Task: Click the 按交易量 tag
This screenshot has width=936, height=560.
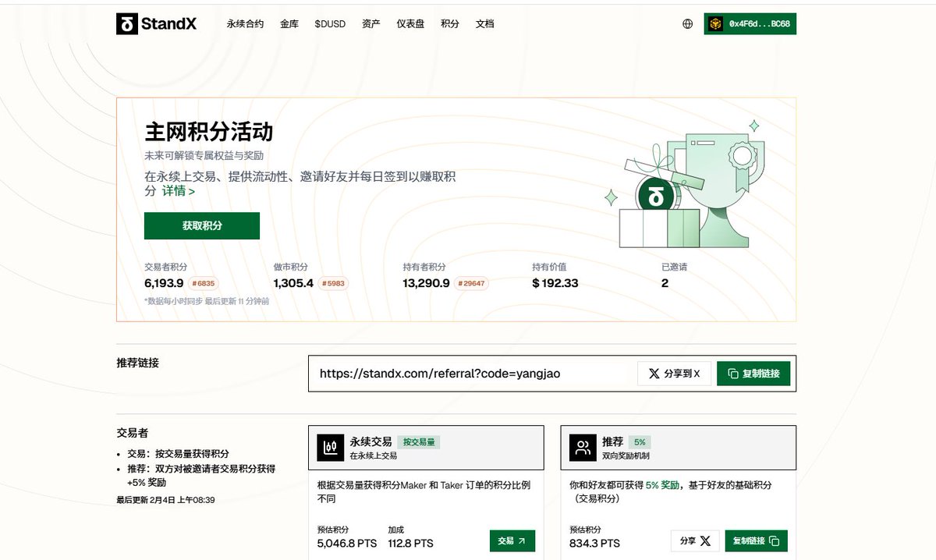Action: [x=419, y=441]
